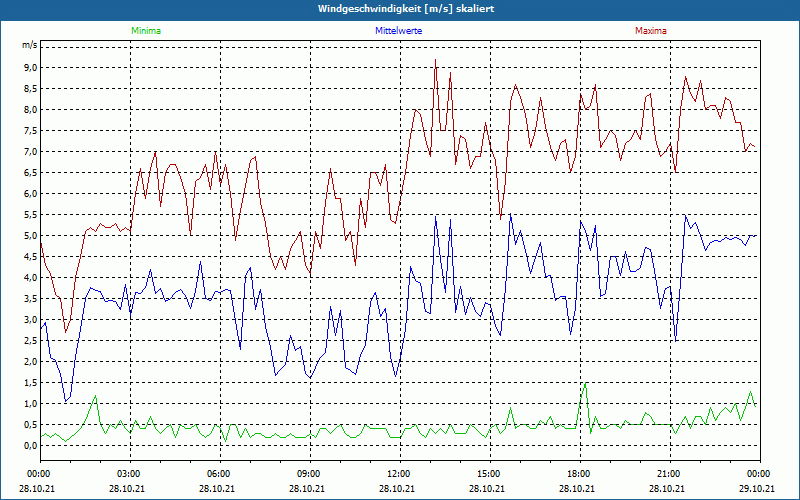
Task: Click the m/s unit label on y-axis
Action: click(29, 45)
